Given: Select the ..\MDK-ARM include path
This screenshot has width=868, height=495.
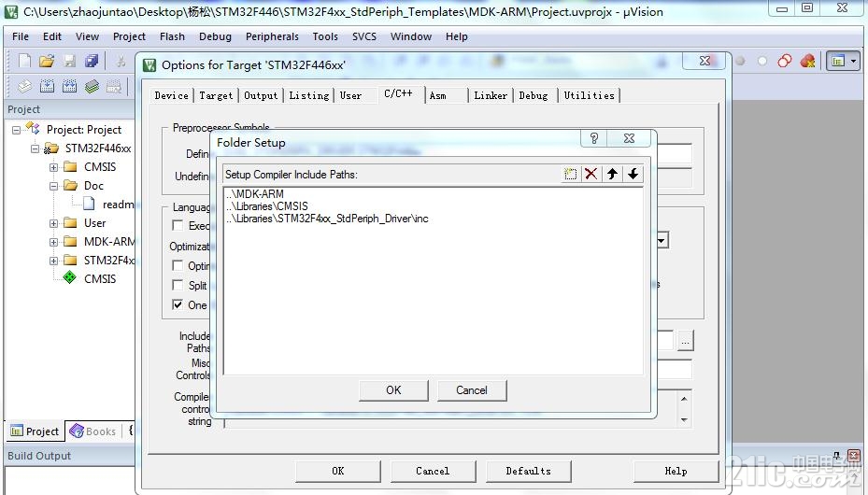Looking at the screenshot, I should [x=255, y=194].
